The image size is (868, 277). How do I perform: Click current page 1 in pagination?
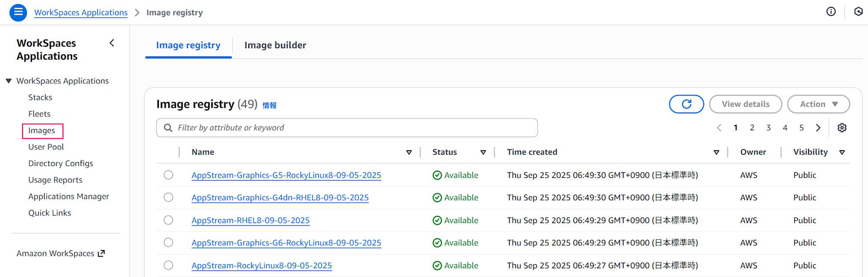pos(736,128)
